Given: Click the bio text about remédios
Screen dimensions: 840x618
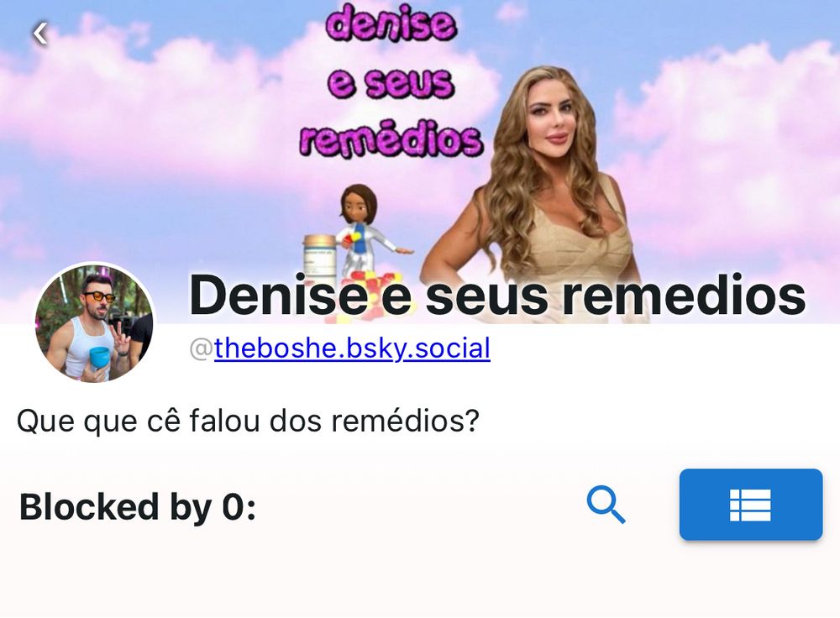Looking at the screenshot, I should 248,421.
